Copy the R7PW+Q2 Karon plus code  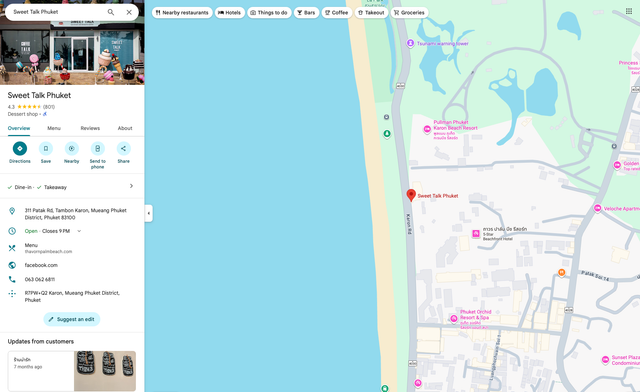(x=72, y=296)
